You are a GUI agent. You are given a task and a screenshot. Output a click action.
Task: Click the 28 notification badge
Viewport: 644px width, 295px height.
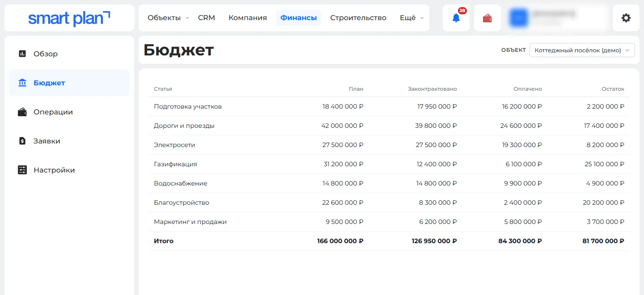(462, 11)
